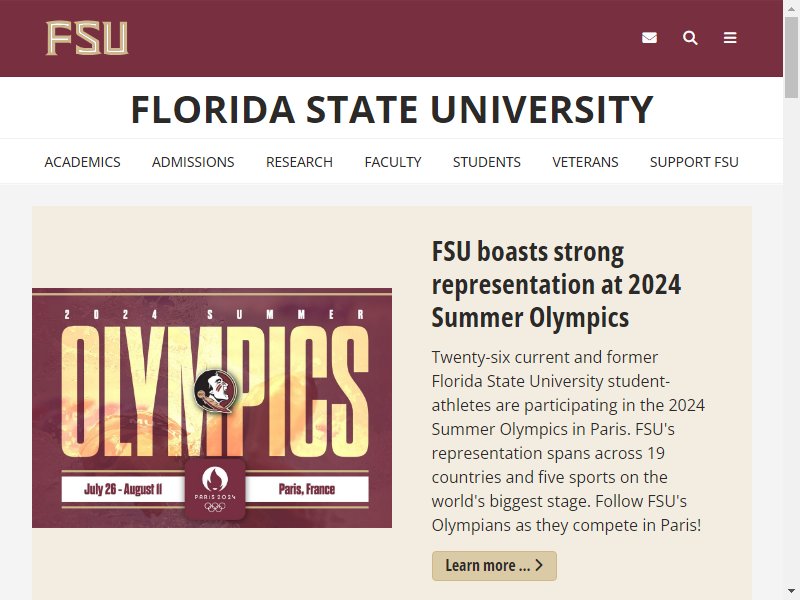This screenshot has width=800, height=600.
Task: Click the Learn more button
Action: pyautogui.click(x=494, y=566)
